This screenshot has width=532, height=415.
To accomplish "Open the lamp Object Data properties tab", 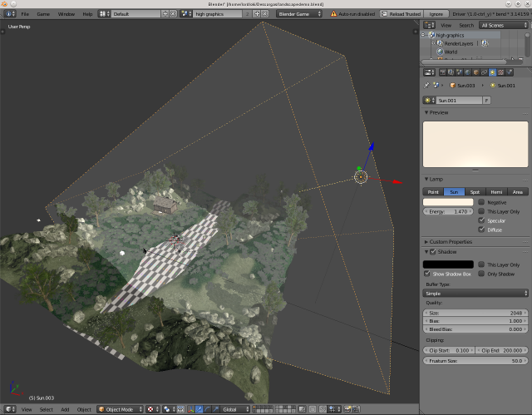I will pos(491,72).
